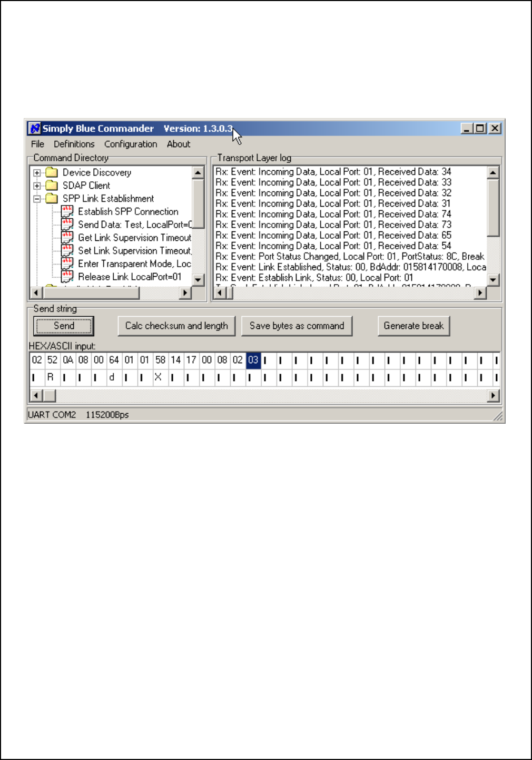Select hex cell 64

pyautogui.click(x=114, y=360)
